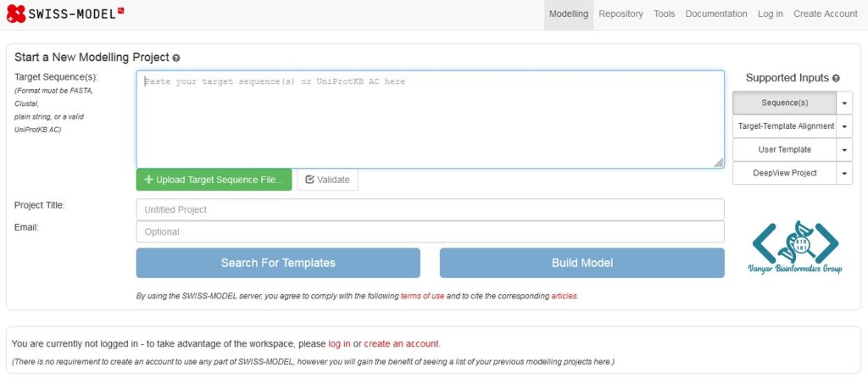Grab the text area resize handle
Screen dimensions: 868x384
719,163
